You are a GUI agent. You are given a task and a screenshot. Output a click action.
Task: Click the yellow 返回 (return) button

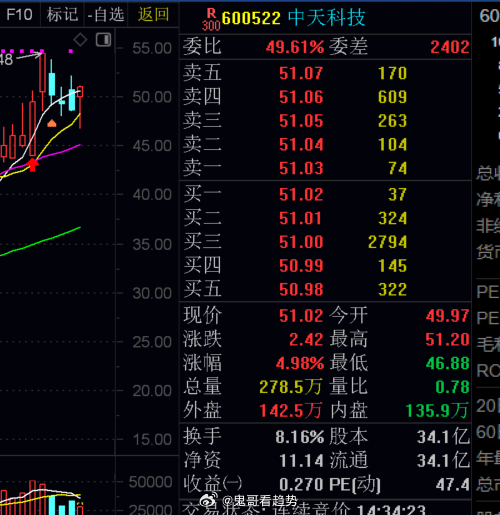pyautogui.click(x=153, y=15)
